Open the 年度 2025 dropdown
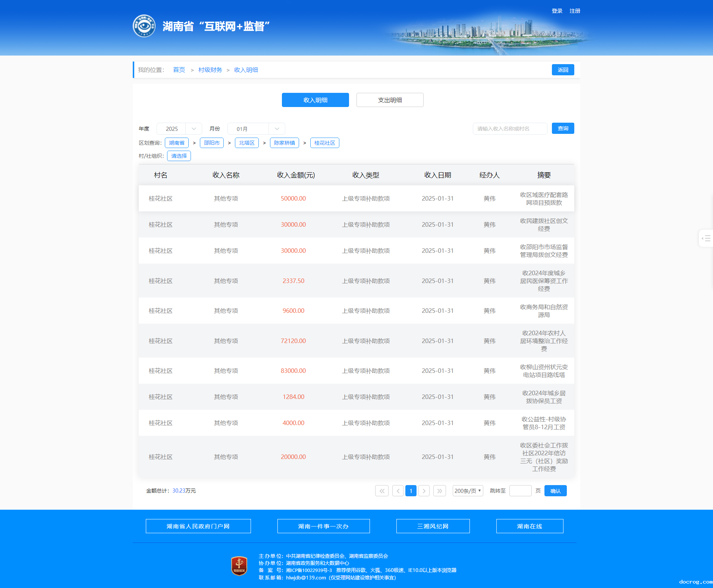This screenshot has height=588, width=713. [x=179, y=129]
